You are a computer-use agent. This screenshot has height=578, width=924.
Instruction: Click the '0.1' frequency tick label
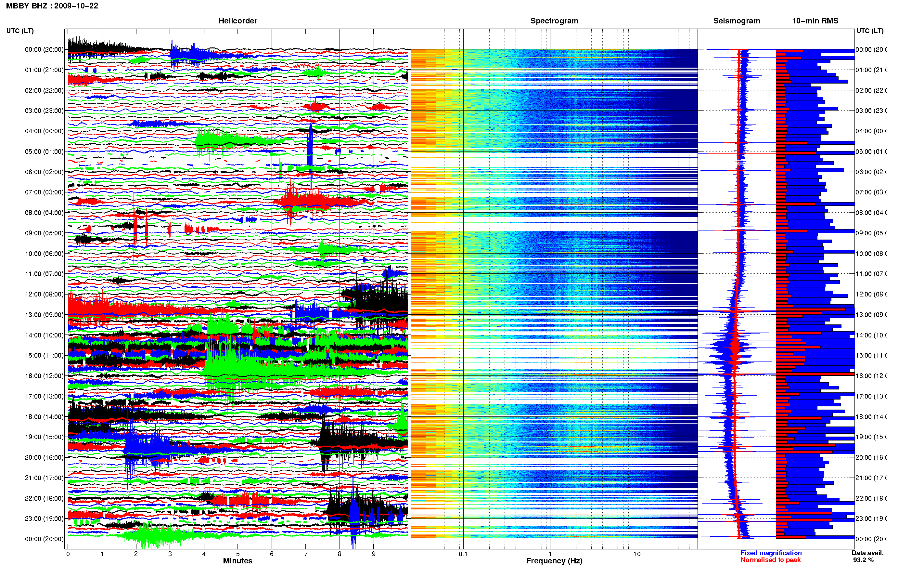pyautogui.click(x=463, y=554)
